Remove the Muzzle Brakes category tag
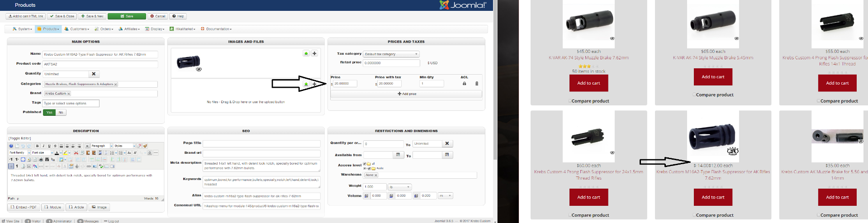 click(115, 85)
